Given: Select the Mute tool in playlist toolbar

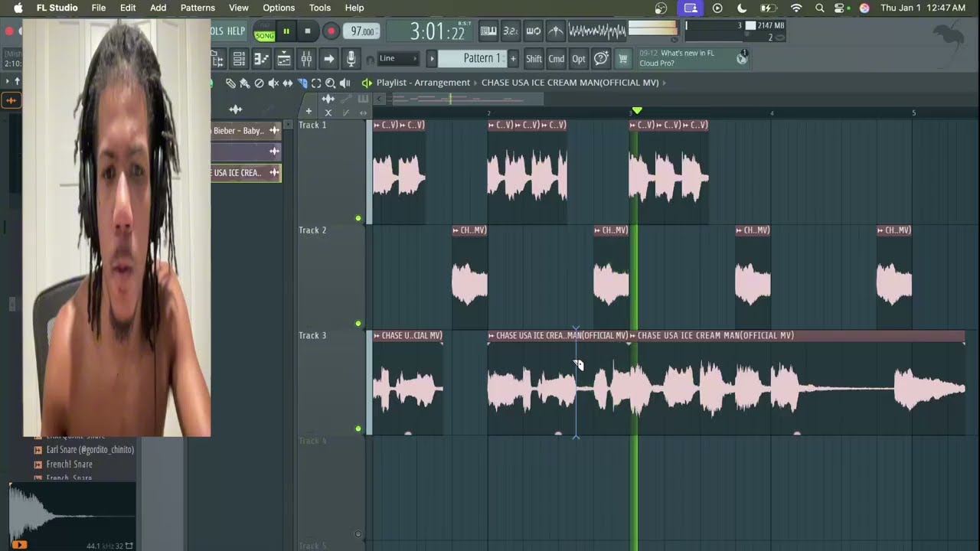Looking at the screenshot, I should coord(273,83).
